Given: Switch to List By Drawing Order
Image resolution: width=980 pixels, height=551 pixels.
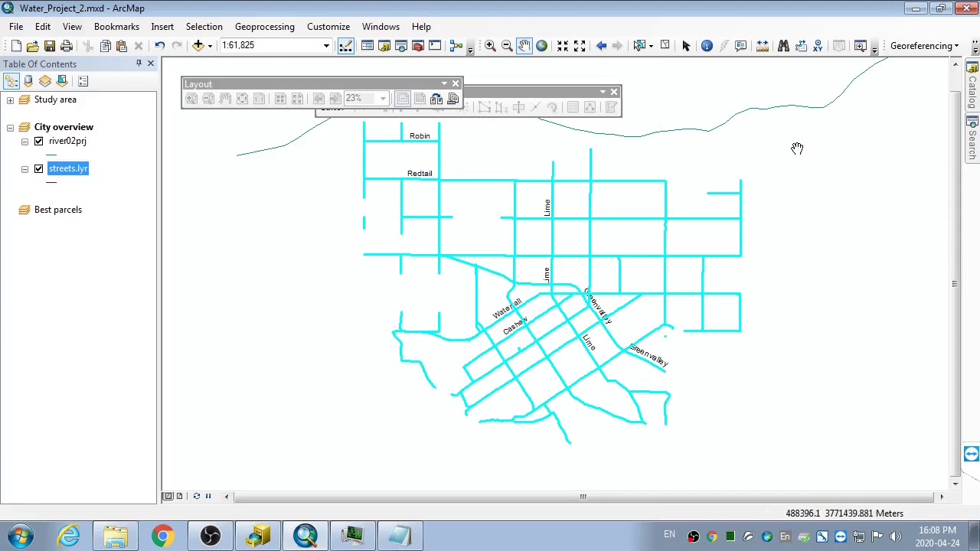Looking at the screenshot, I should coord(11,81).
